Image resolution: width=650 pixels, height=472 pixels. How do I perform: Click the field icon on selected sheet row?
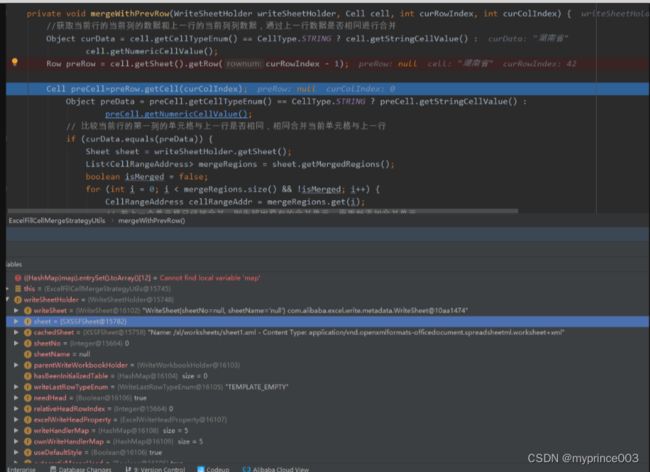coord(28,322)
